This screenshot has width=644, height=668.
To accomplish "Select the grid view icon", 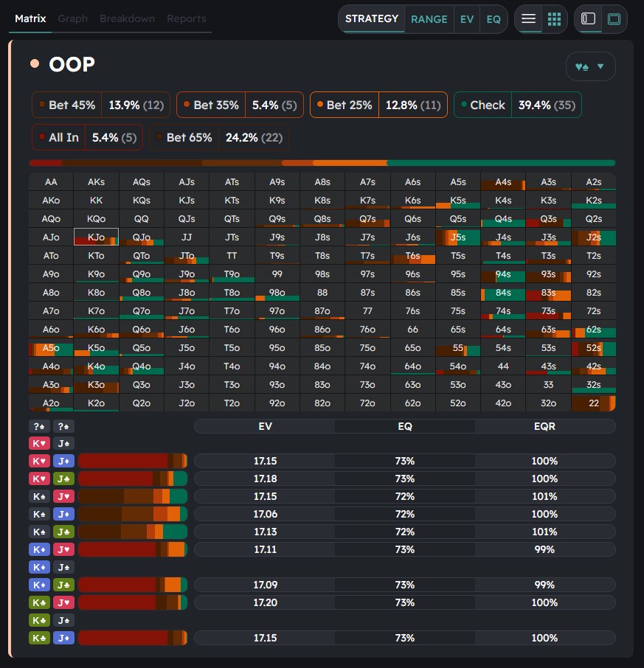I will click(554, 19).
